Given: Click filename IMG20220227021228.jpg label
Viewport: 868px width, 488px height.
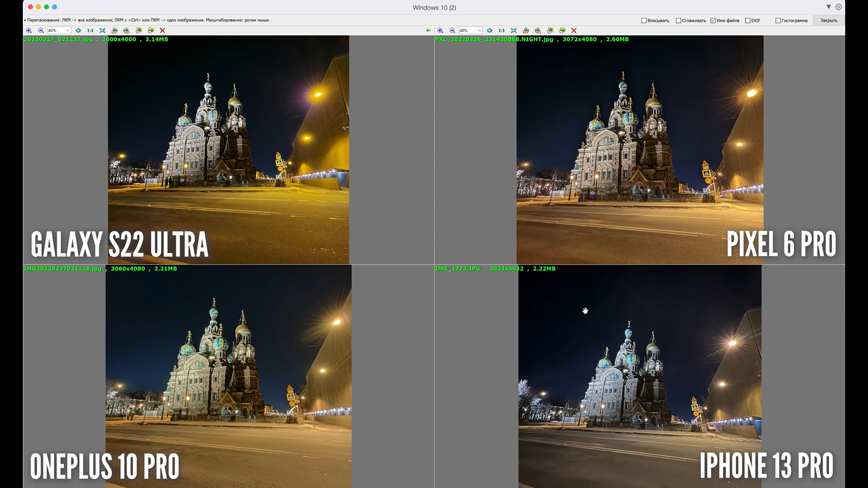Looking at the screenshot, I should pyautogui.click(x=62, y=268).
